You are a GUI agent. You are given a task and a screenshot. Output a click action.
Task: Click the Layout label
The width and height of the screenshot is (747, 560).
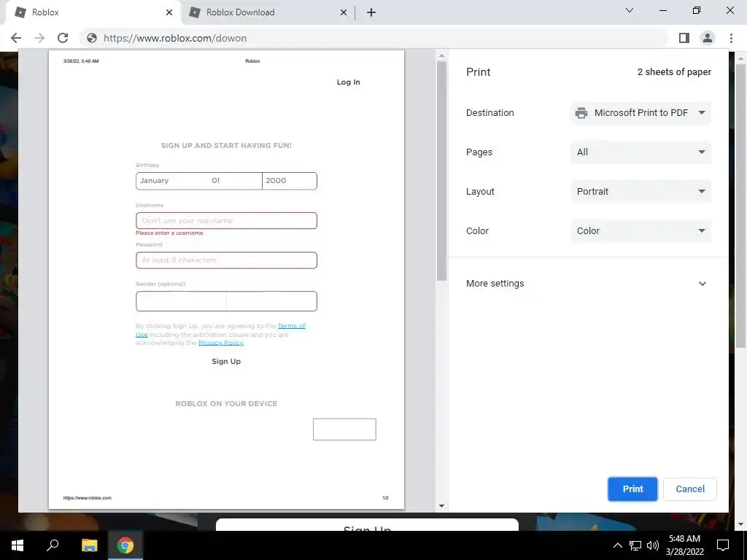click(x=480, y=192)
